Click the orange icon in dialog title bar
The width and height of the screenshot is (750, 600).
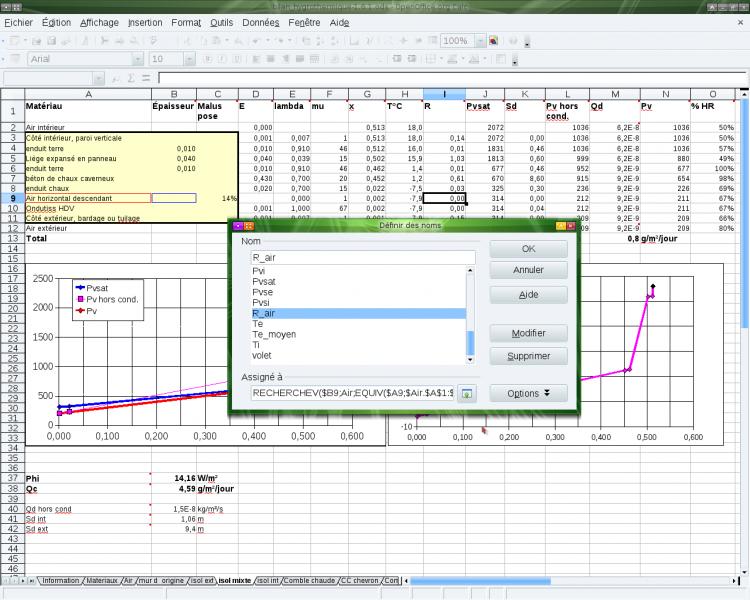249,226
